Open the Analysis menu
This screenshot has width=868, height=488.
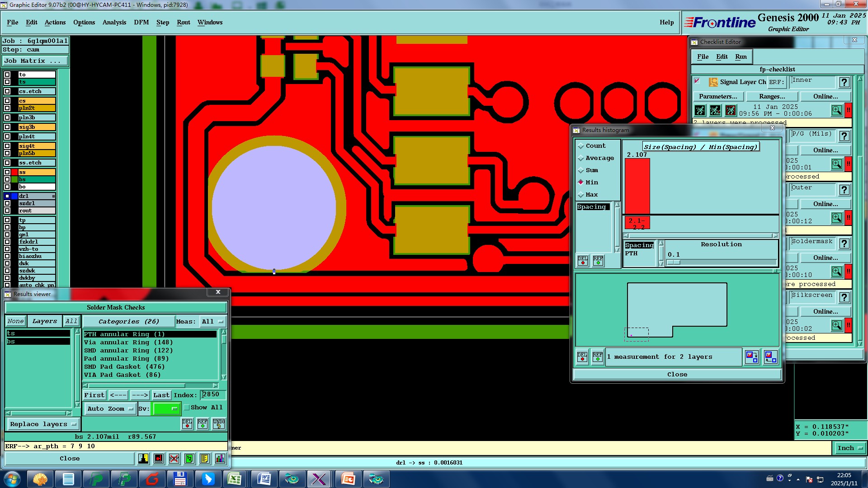coord(114,22)
